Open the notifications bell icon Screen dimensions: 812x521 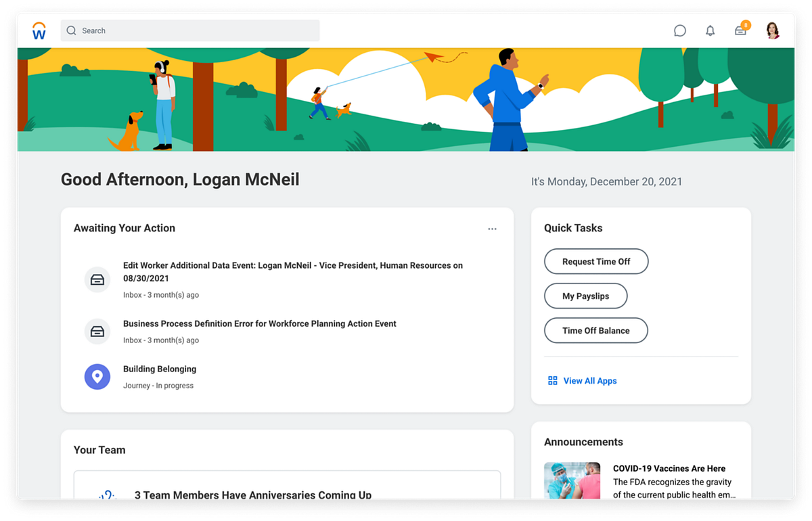pyautogui.click(x=710, y=30)
